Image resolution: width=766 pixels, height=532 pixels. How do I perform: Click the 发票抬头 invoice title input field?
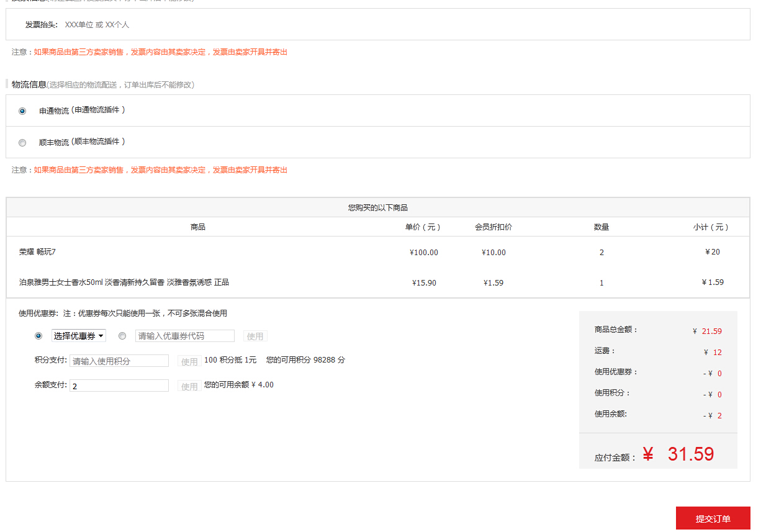coord(186,25)
